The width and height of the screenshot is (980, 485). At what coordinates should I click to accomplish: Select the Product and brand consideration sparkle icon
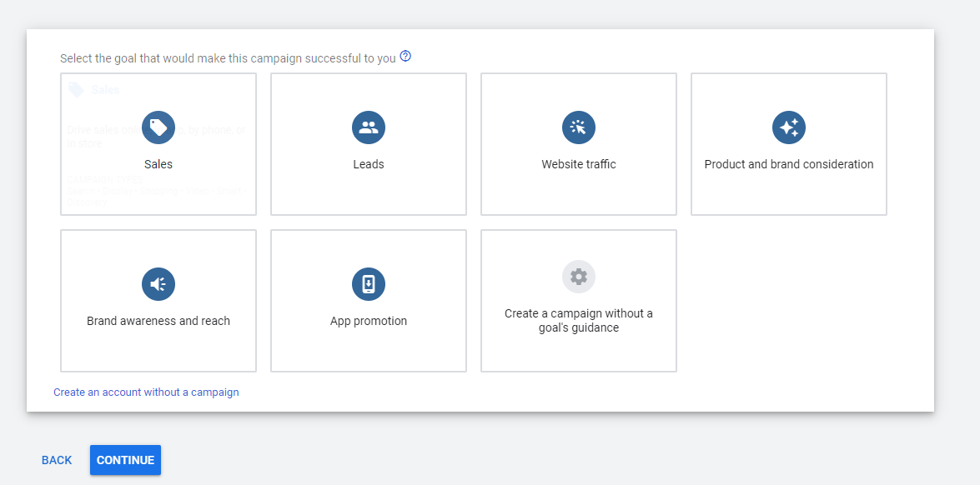point(789,127)
